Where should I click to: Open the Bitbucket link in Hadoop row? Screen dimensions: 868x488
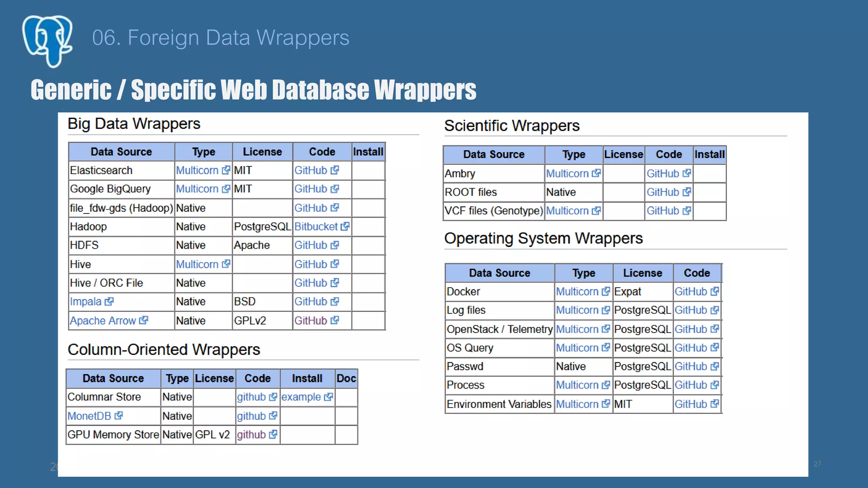coord(322,227)
